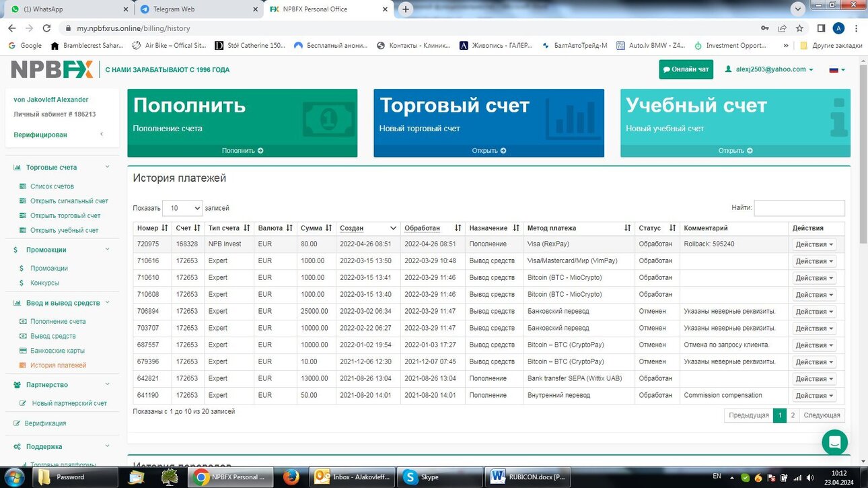The height and width of the screenshot is (488, 868).
Task: Click the NPBFX logo
Action: tap(52, 69)
